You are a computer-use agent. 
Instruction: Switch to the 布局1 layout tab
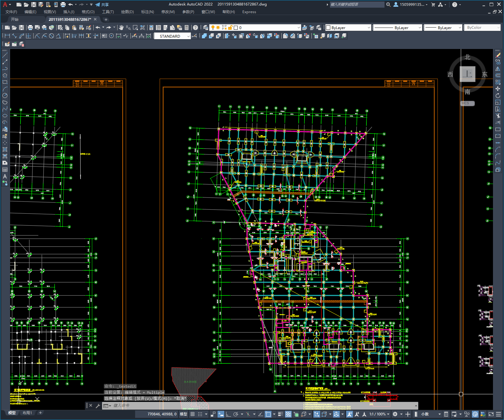coord(27,413)
